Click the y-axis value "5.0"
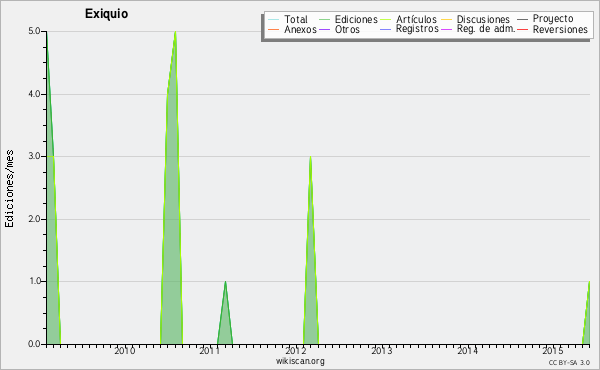The width and height of the screenshot is (600, 370). [34, 31]
